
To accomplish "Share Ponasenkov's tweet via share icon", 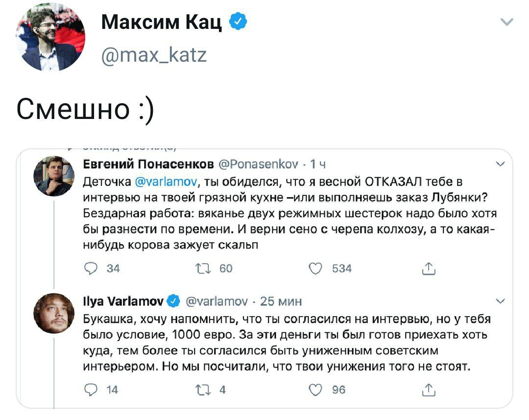I will point(429,268).
